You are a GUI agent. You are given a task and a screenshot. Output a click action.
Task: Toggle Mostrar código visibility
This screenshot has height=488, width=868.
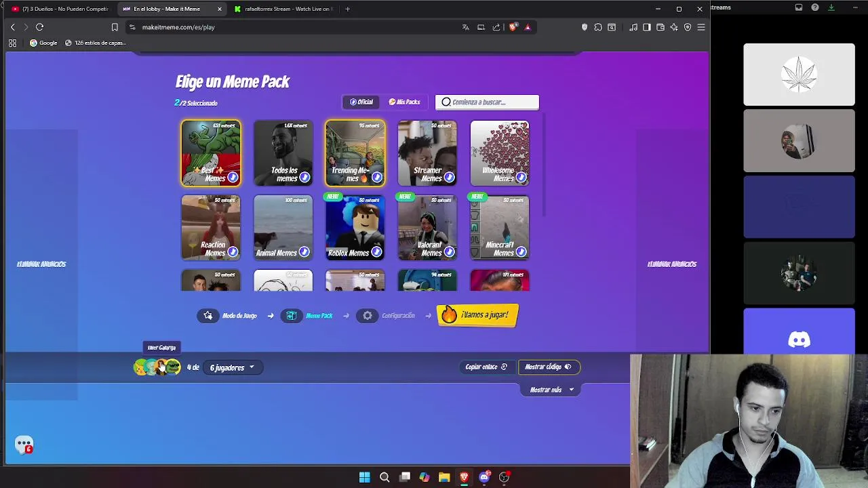pos(549,367)
